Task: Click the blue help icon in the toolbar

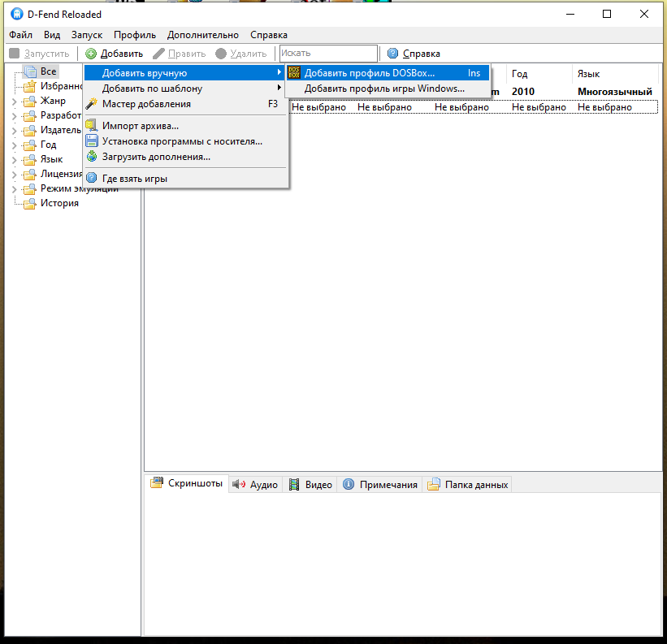Action: 393,54
